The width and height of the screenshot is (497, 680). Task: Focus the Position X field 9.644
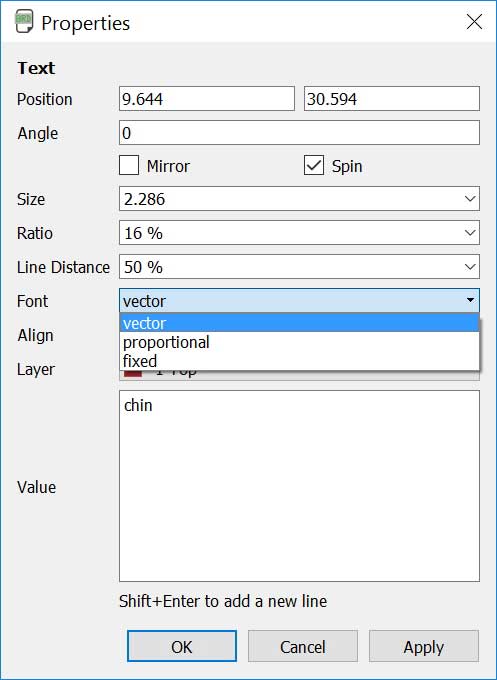click(x=207, y=98)
